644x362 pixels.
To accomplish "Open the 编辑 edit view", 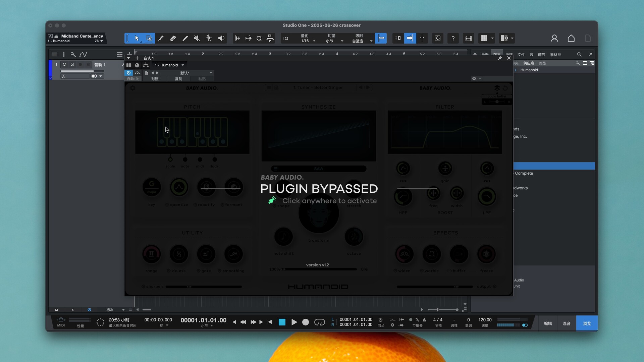I will [x=548, y=323].
